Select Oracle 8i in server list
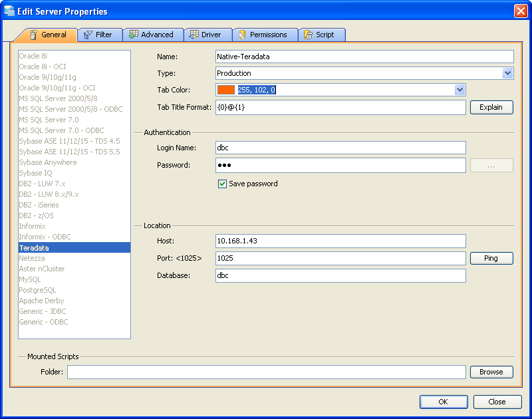 click(74, 56)
